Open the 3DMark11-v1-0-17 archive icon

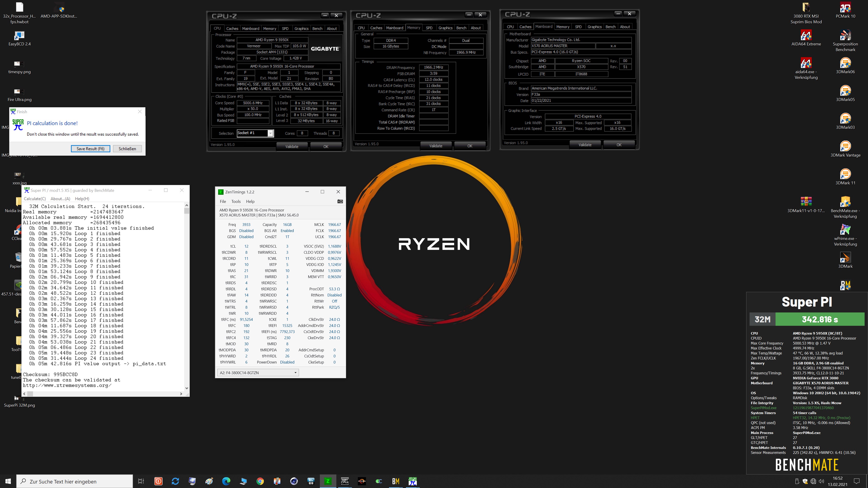806,204
